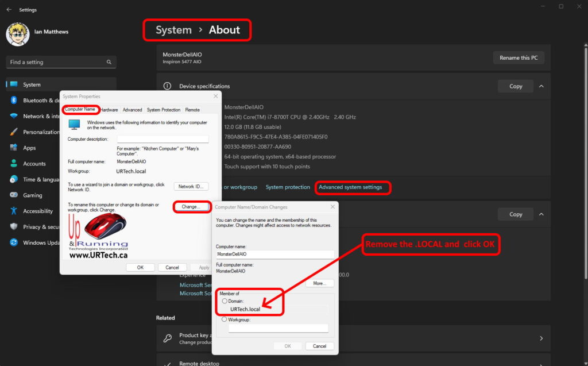This screenshot has width=588, height=366.
Task: Open the System Protection tab
Action: click(163, 110)
